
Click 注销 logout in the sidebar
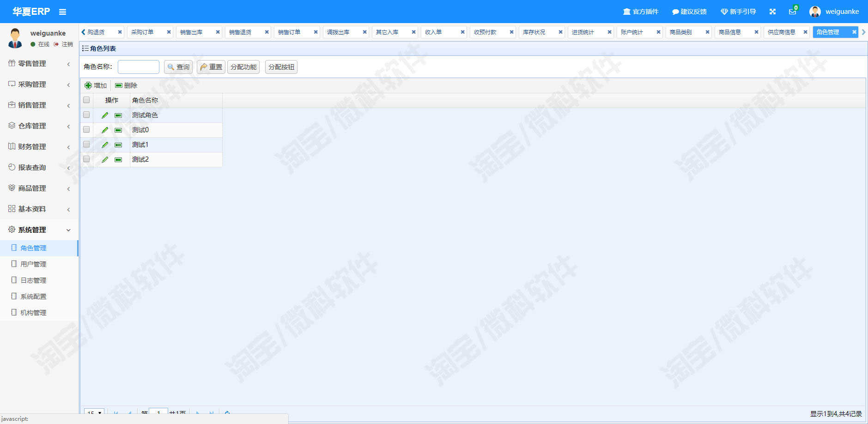pos(63,44)
